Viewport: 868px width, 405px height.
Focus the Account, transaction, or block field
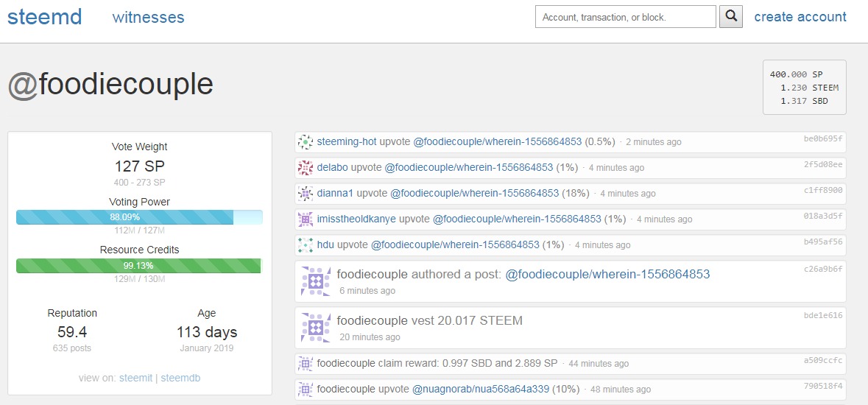pos(626,17)
